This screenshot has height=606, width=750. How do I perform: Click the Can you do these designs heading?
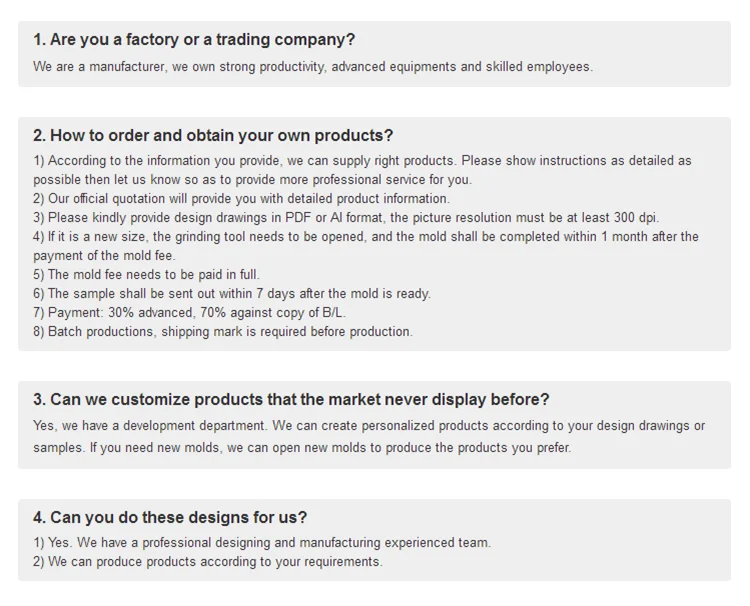pos(170,517)
